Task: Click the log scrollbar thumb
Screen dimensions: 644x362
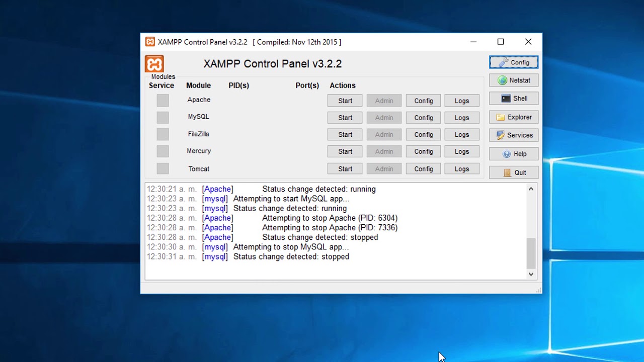Action: tap(531, 254)
